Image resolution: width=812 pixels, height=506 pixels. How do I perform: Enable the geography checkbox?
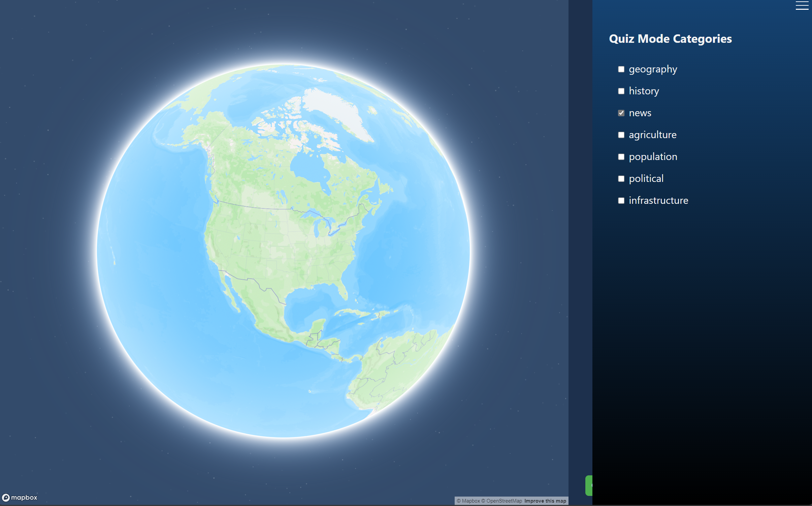click(621, 69)
